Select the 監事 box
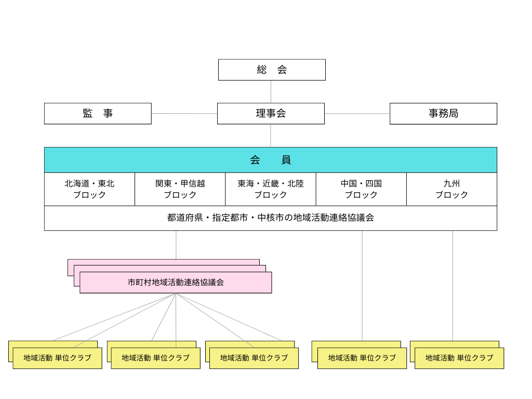532x399 pixels. 98,113
